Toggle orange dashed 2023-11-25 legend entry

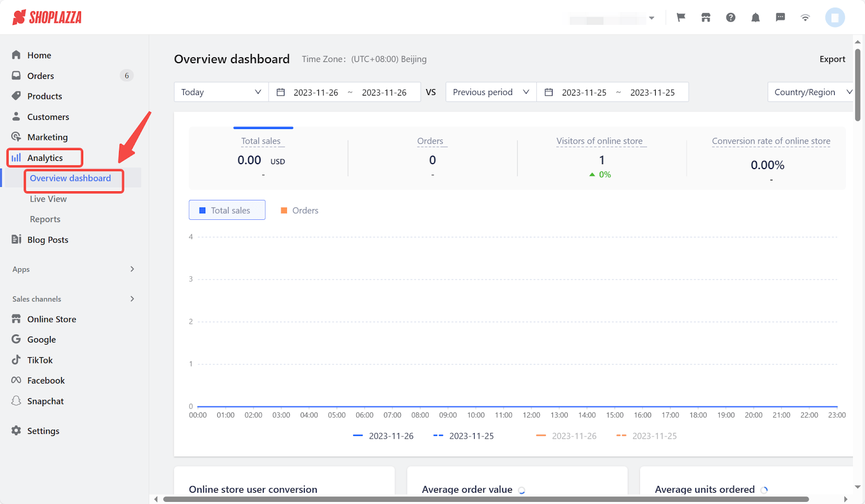tap(647, 436)
